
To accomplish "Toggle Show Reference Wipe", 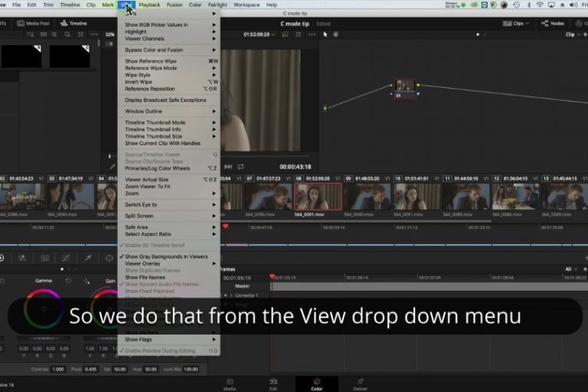I will click(168, 60).
